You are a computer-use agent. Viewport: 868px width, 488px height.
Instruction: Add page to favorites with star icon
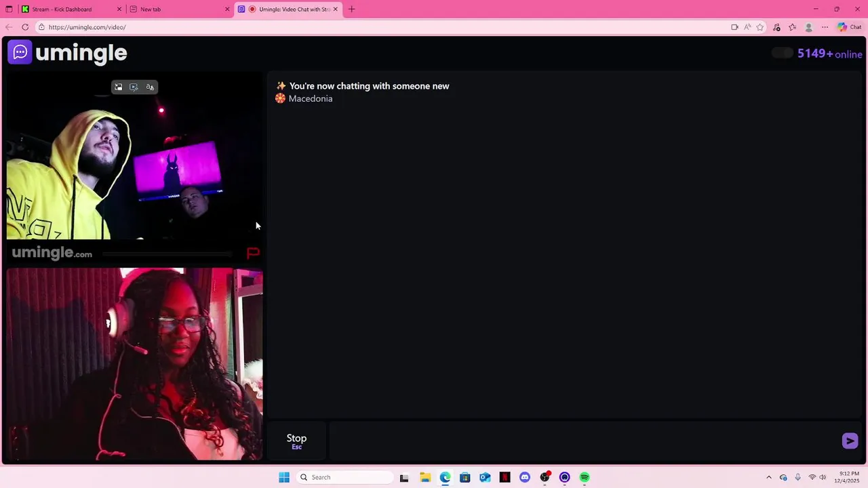click(760, 27)
